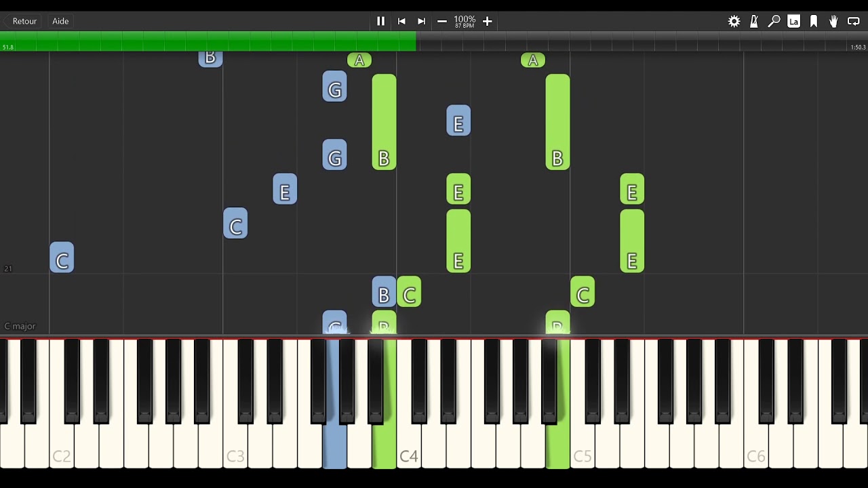868x488 pixels.
Task: Play the C6 piano key
Action: tap(756, 447)
